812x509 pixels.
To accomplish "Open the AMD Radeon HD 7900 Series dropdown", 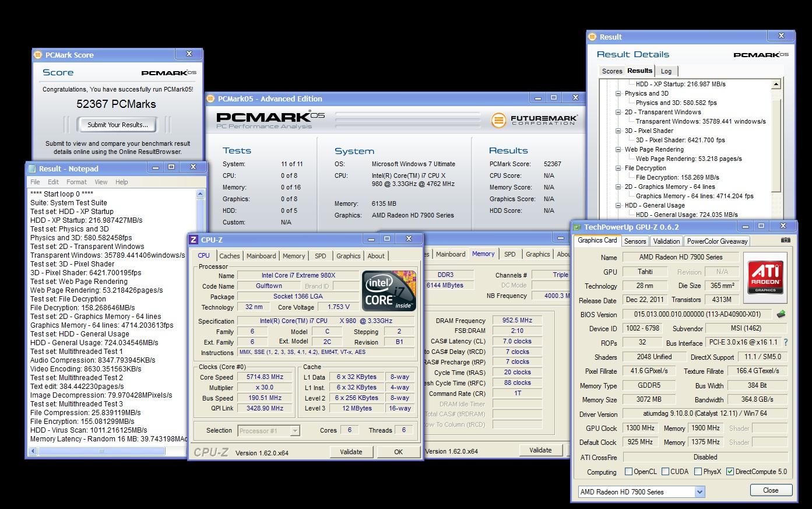I will [699, 492].
